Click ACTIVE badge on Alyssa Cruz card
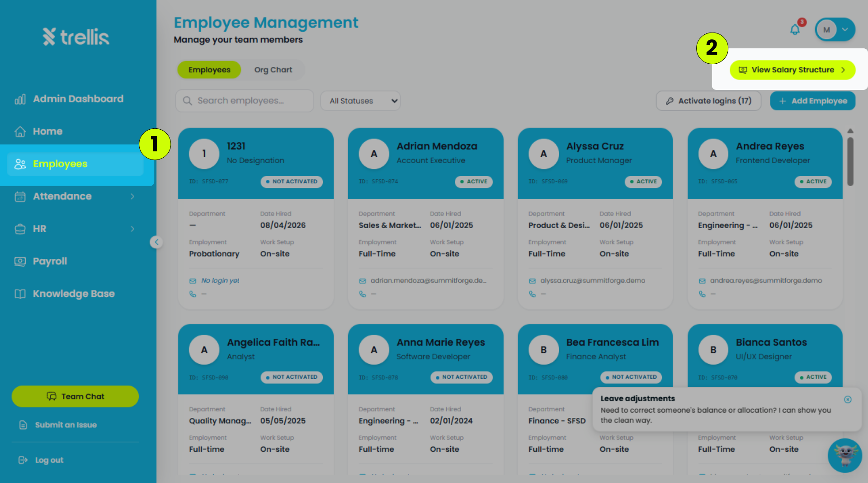Screen dimensions: 868x483 coord(643,182)
